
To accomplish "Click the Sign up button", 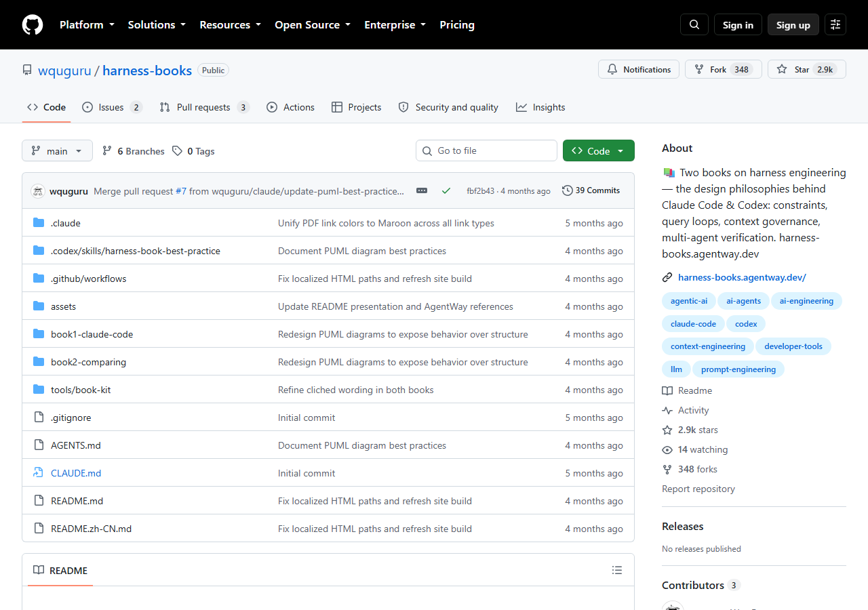I will pyautogui.click(x=793, y=24).
